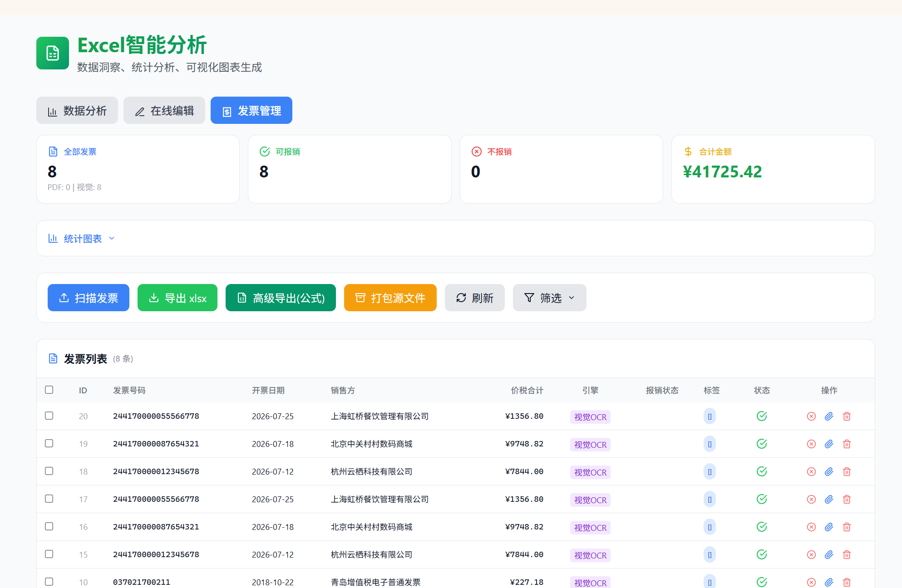Click the 导出 xlsx button
The image size is (902, 588).
pyautogui.click(x=177, y=298)
